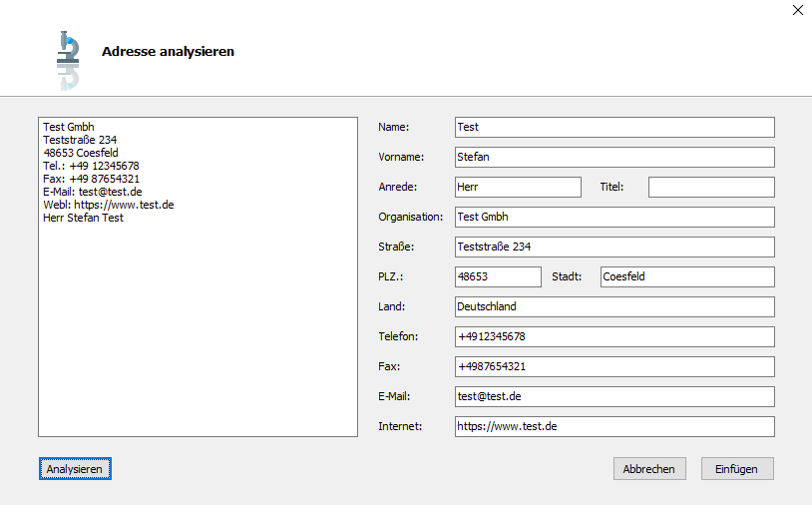
Task: Click the Telefon number field
Action: pos(614,336)
